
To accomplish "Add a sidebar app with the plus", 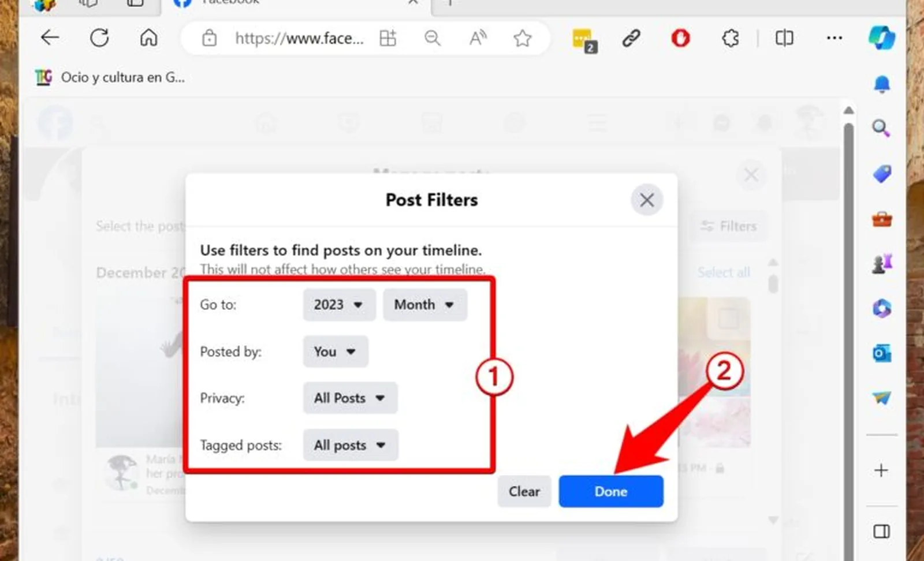I will 881,470.
